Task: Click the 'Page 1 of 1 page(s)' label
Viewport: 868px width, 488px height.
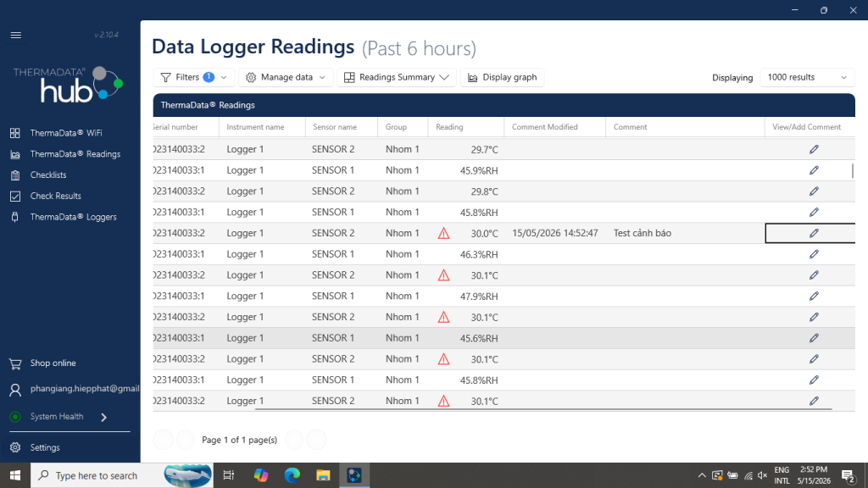Action: pos(239,440)
